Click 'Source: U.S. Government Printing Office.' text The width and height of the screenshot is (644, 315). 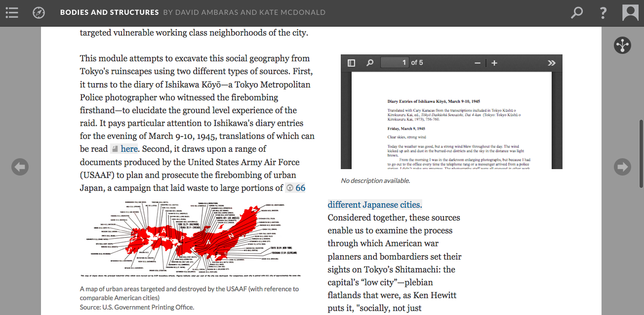point(137,307)
